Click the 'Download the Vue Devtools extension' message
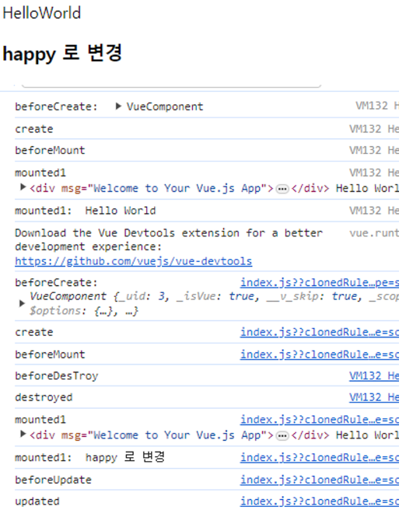Screen dimensions: 420x517 click(x=169, y=239)
